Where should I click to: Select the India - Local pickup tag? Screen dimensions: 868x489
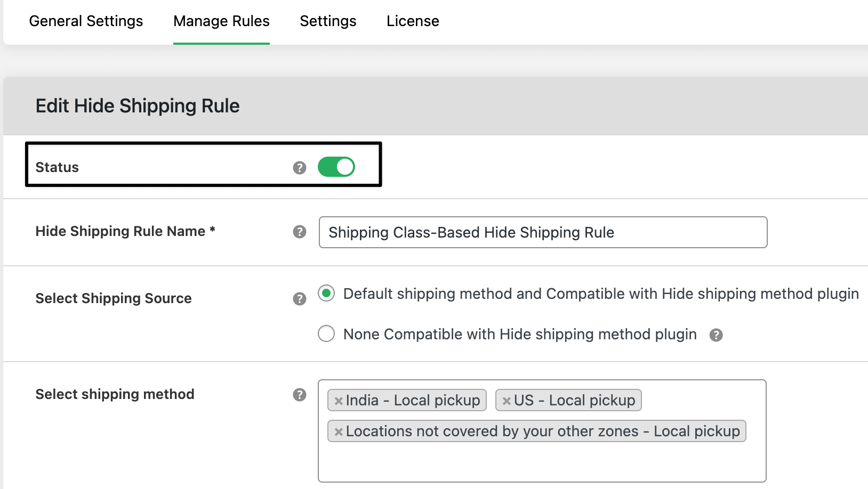(x=413, y=400)
